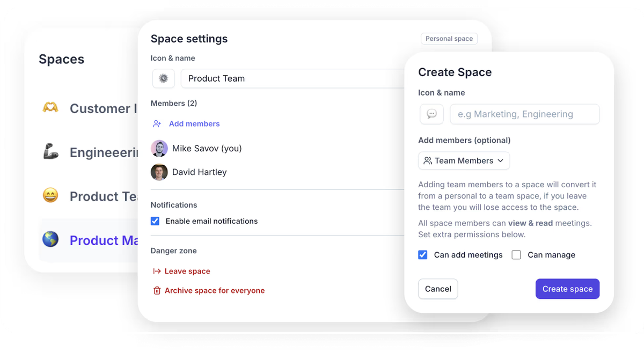Click David Hartley's avatar photo

(159, 172)
